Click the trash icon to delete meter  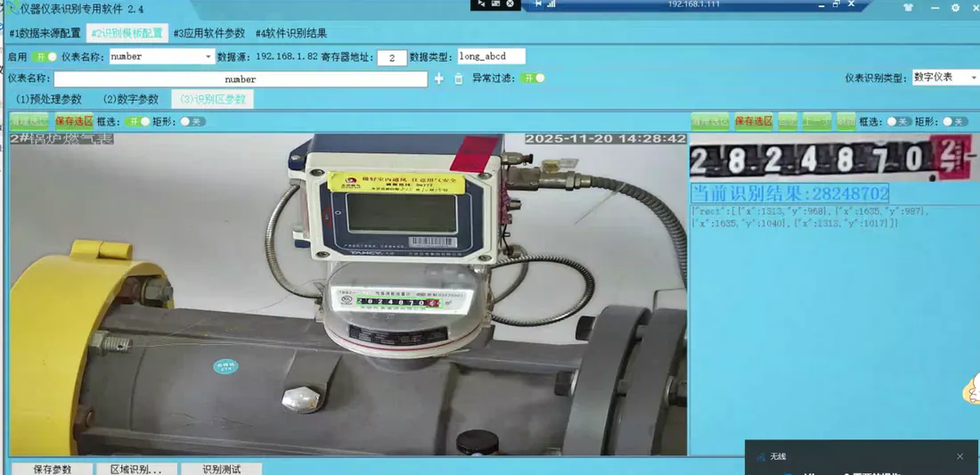pos(458,78)
